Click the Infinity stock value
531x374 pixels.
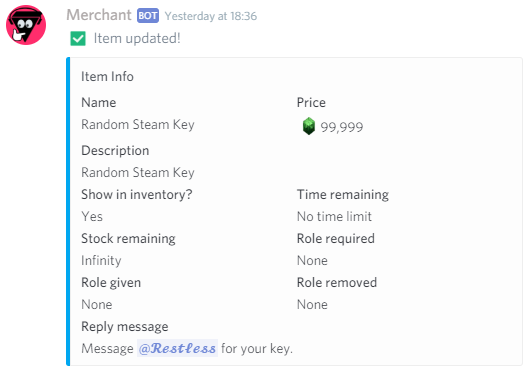[x=101, y=261]
